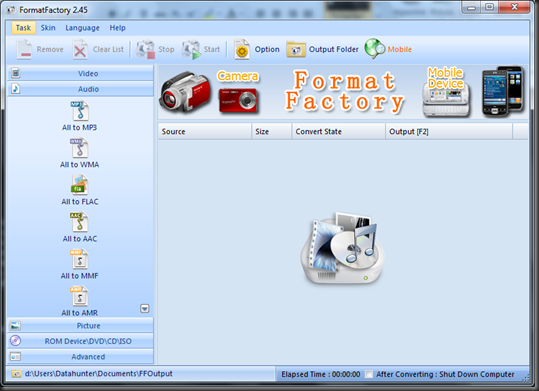The width and height of the screenshot is (539, 391).
Task: Click the audio list scroll-down arrow
Action: click(x=145, y=308)
